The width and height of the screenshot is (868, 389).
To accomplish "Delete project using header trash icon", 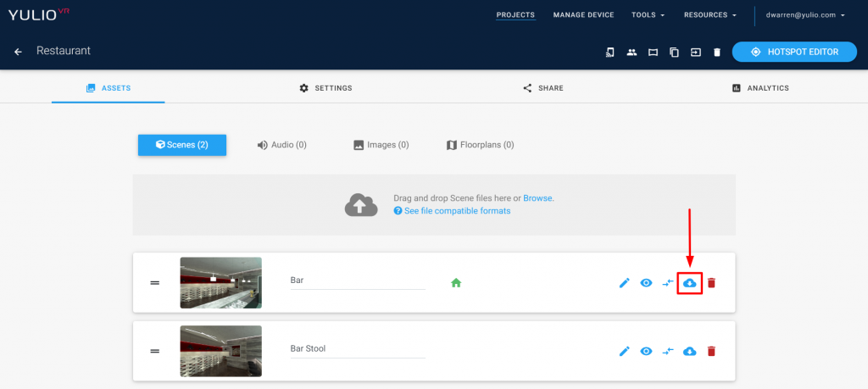I will 717,52.
